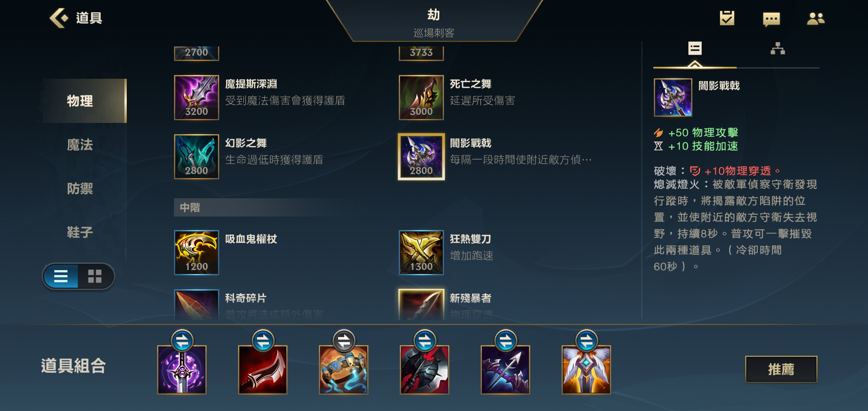
Task: Go back using the 道具 arrow
Action: coord(59,18)
